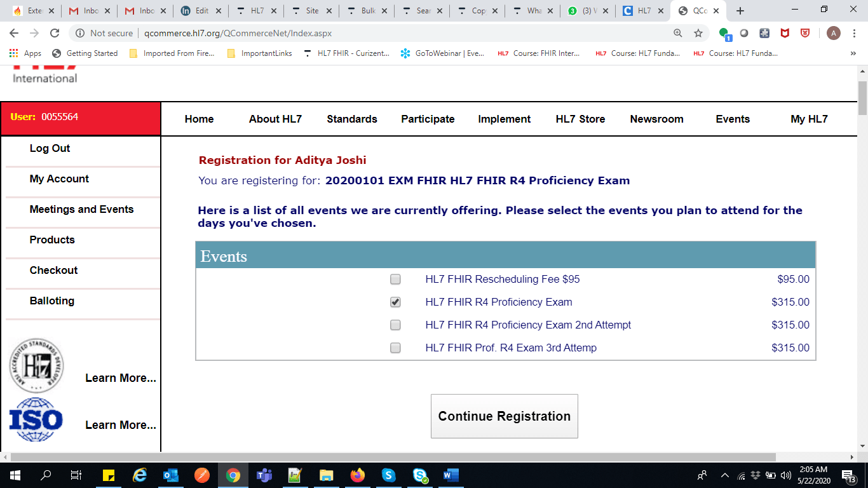Screen dimensions: 868x488
Task: Open Outlook from the taskbar
Action: coord(170,475)
